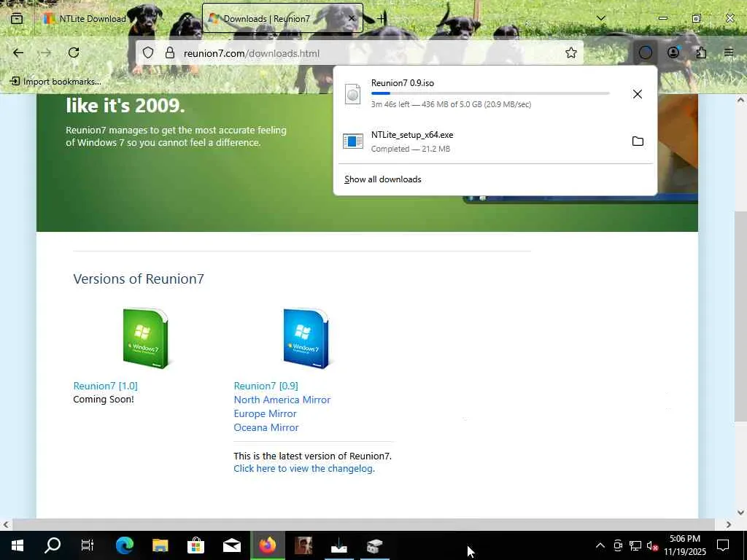This screenshot has height=560, width=747.
Task: Open the extensions puzzle icon
Action: pos(701,52)
